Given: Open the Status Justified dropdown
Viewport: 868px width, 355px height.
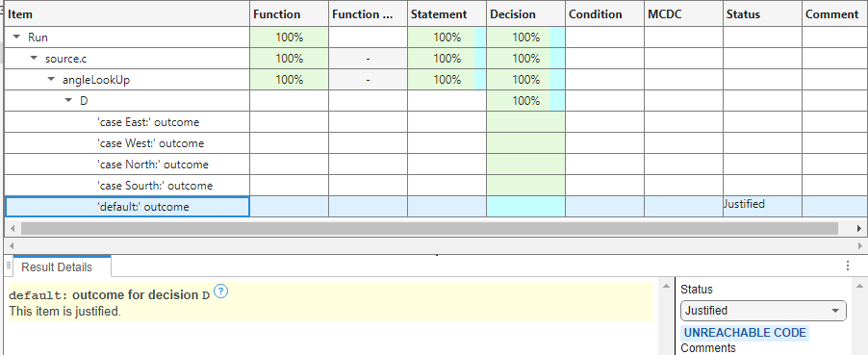Looking at the screenshot, I should click(763, 311).
